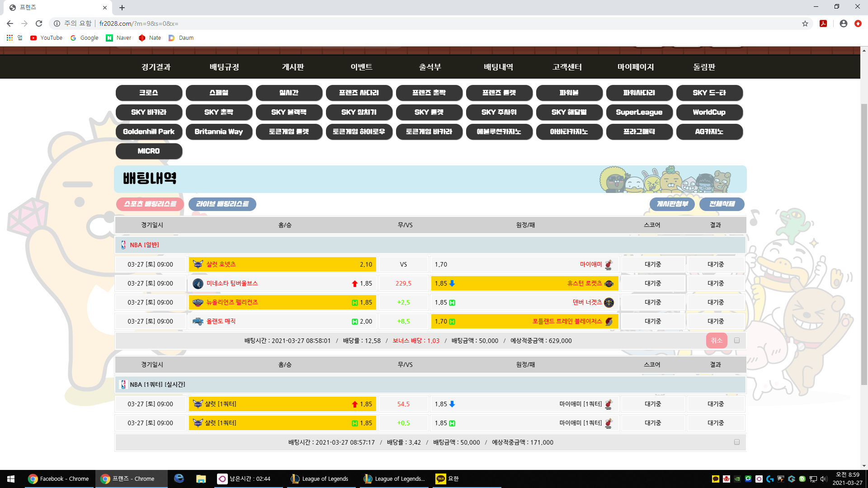
Task: Click the 게시판첨부 button
Action: pyautogui.click(x=672, y=204)
